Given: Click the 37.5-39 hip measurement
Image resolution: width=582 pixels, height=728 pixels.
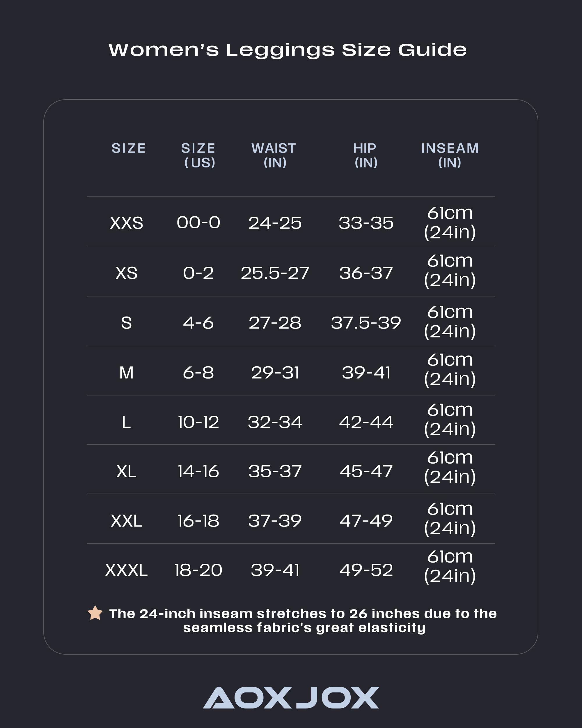Looking at the screenshot, I should point(366,323).
